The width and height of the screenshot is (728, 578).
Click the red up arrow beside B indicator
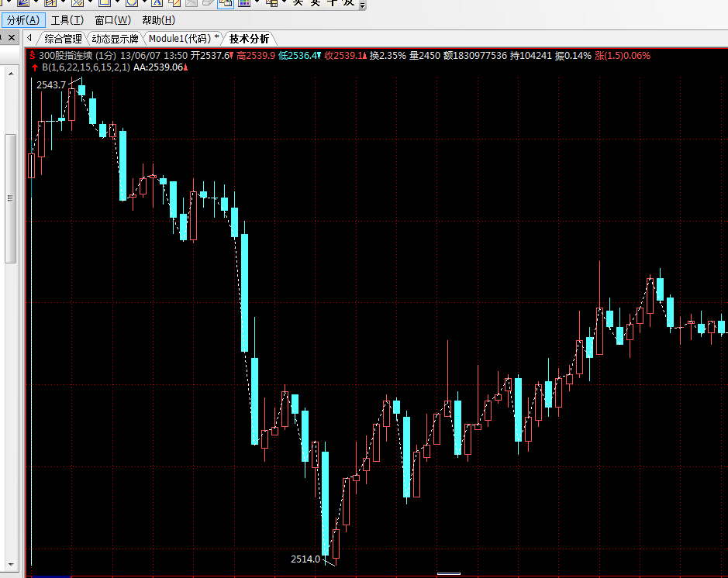pyautogui.click(x=35, y=67)
